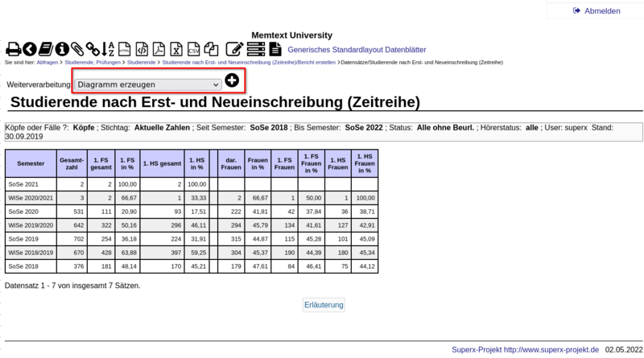Click the 1. HS Frauen in % header
644x358 pixels.
365,163
